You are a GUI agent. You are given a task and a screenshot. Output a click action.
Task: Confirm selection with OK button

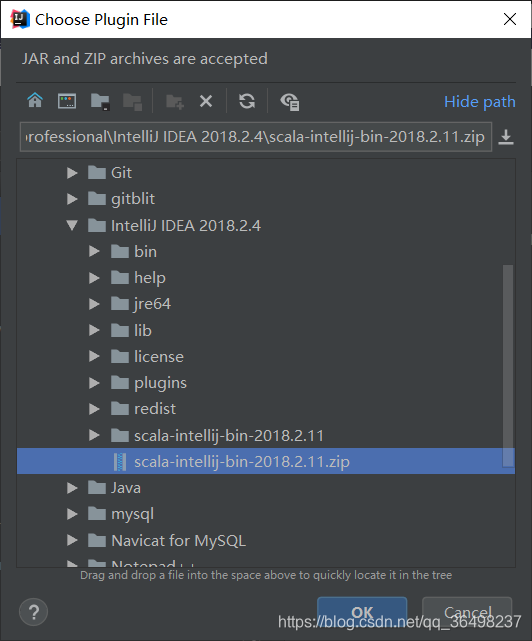(x=362, y=612)
